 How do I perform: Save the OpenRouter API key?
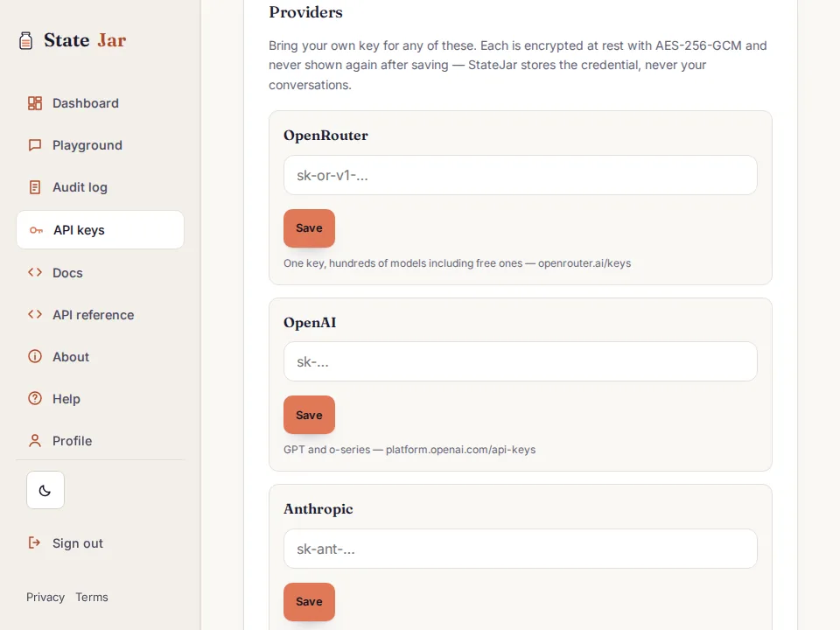309,228
